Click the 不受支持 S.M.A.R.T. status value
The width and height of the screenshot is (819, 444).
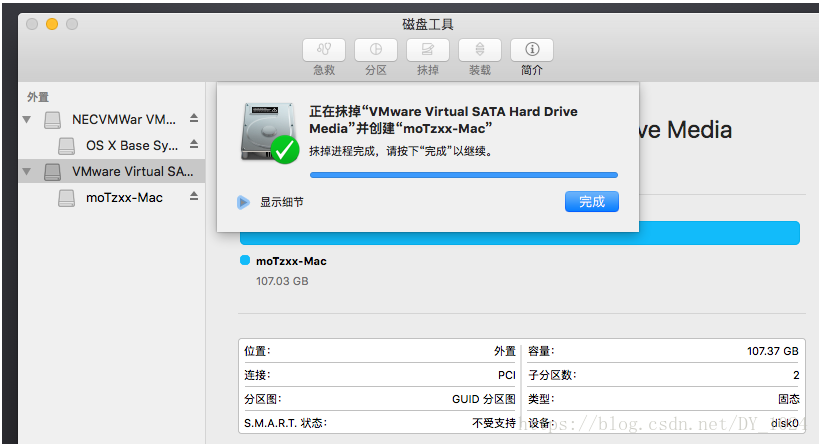click(x=494, y=423)
